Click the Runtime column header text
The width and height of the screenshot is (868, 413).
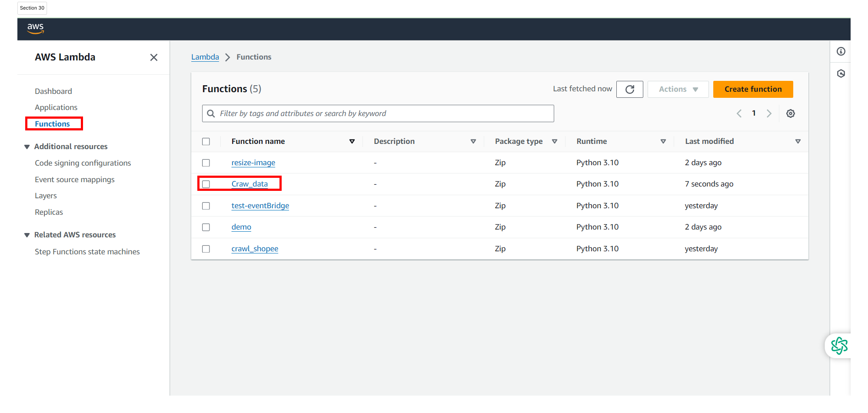(x=592, y=141)
